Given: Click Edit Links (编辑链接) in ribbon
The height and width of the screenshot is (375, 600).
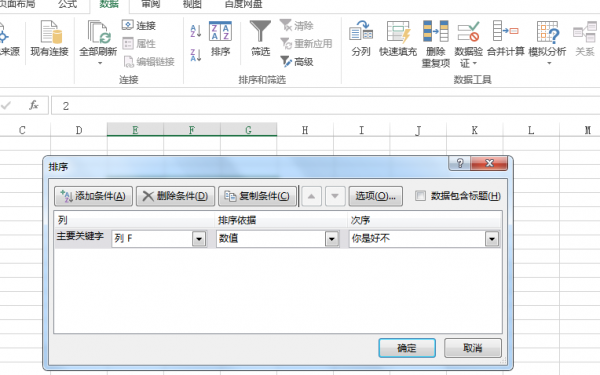Looking at the screenshot, I should 149,61.
